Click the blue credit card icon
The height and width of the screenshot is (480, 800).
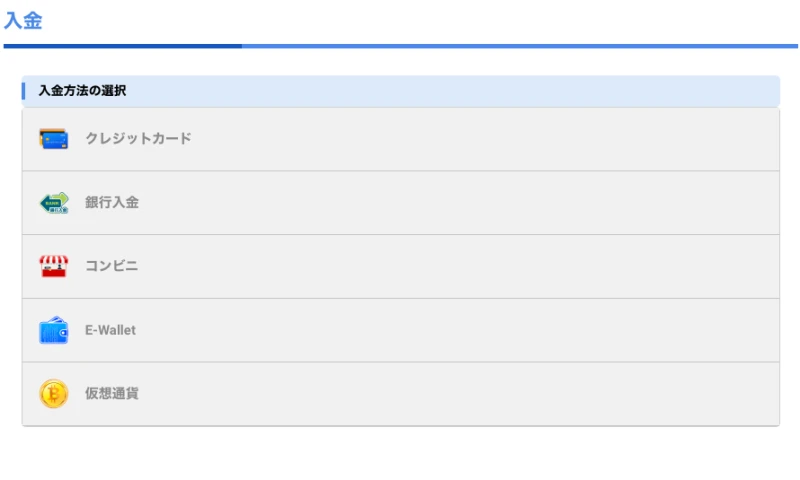(54, 139)
